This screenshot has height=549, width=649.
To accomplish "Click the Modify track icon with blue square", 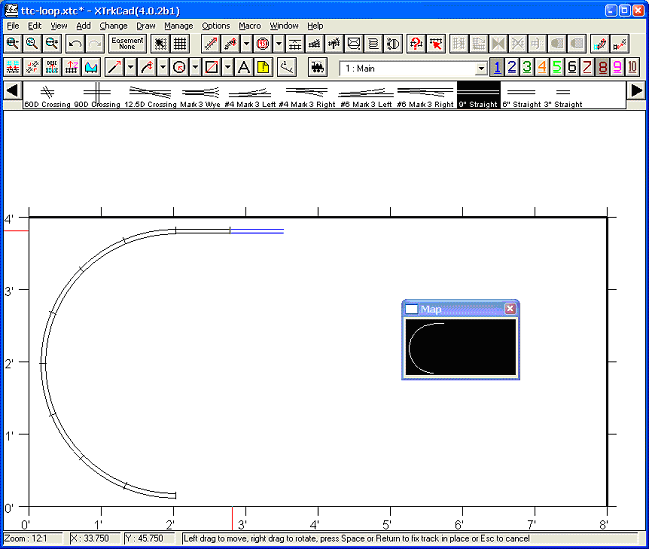I will (600, 44).
